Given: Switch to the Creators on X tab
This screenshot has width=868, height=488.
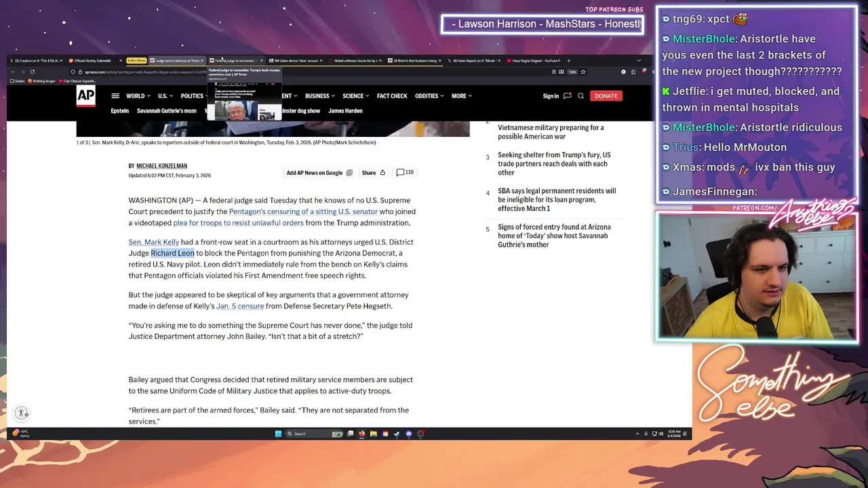Looking at the screenshot, I should [x=35, y=61].
